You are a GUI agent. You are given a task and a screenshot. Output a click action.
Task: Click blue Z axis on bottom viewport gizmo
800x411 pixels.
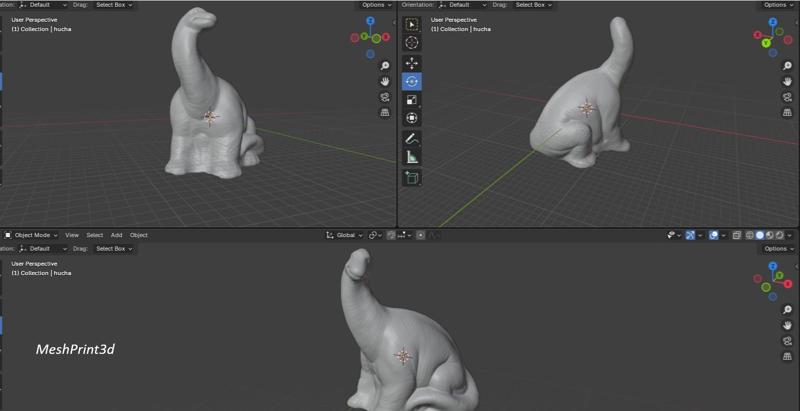click(x=773, y=266)
